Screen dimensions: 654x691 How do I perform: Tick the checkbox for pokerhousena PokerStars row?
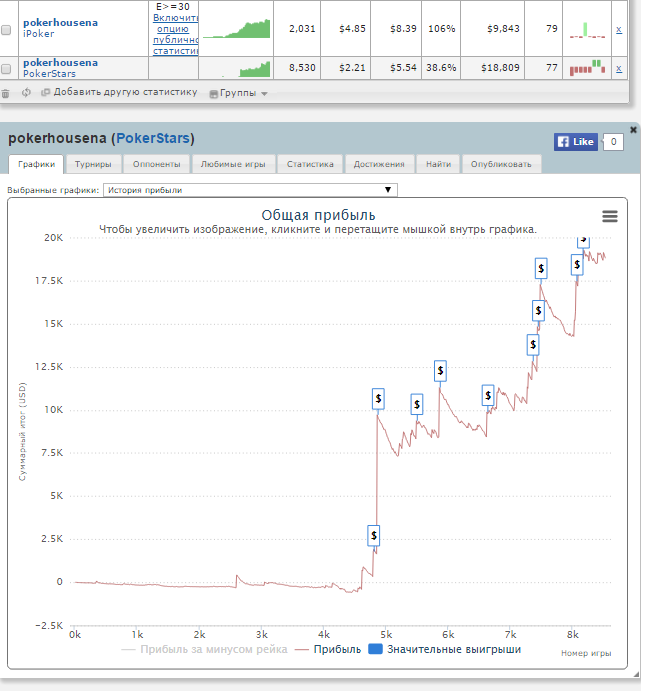6,69
